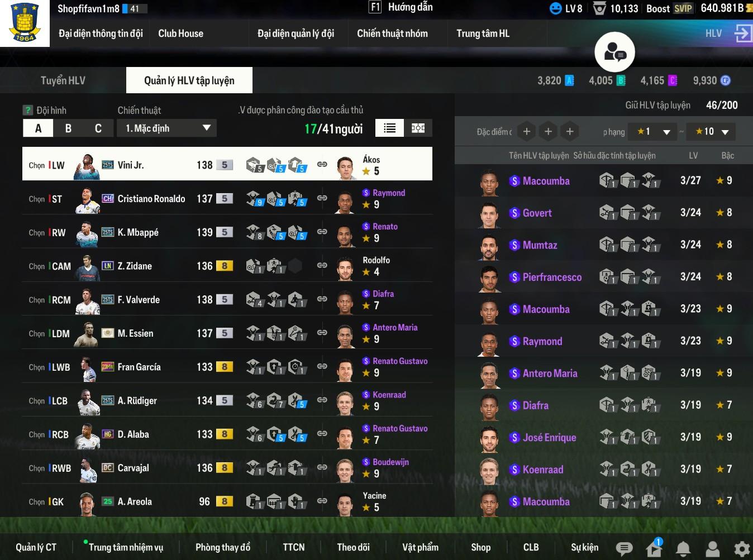
Task: Open Shop in bottom bar
Action: tap(480, 547)
